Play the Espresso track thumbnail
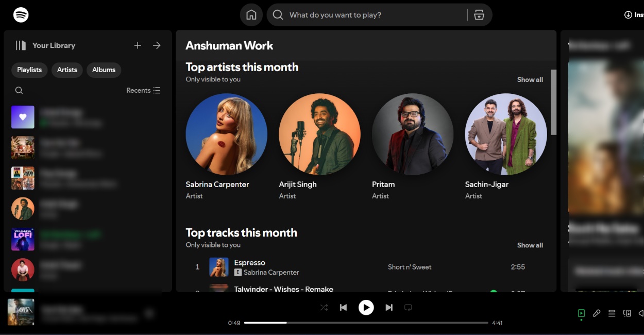Image resolution: width=644 pixels, height=335 pixels. [219, 267]
